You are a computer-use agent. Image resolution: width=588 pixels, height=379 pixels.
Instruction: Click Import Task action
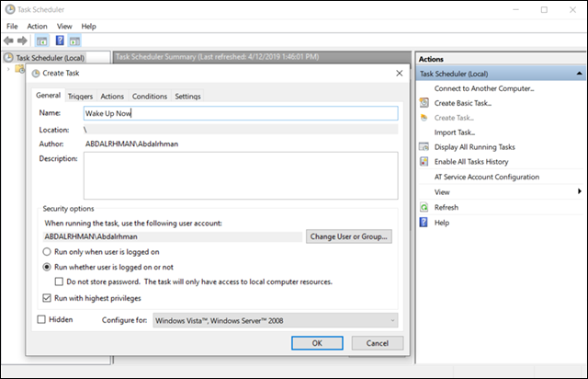click(455, 132)
